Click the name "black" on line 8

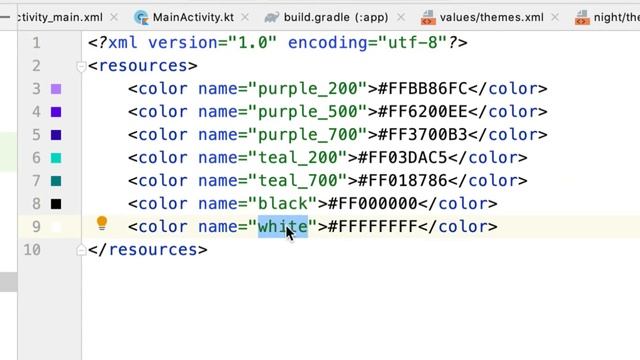coord(282,204)
